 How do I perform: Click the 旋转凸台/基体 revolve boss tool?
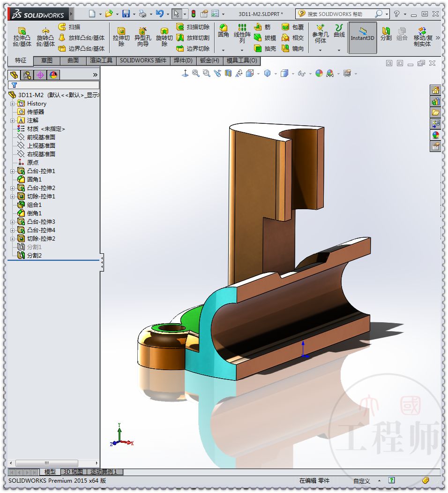click(45, 37)
